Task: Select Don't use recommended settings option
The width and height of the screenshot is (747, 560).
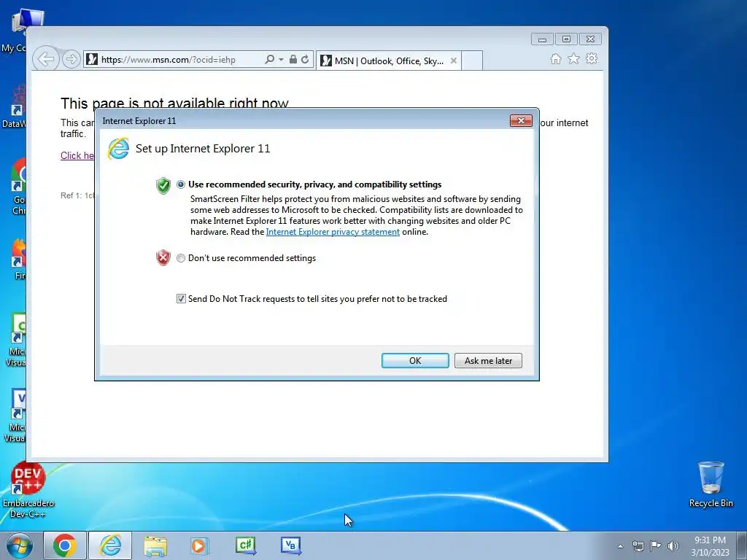Action: (x=181, y=258)
